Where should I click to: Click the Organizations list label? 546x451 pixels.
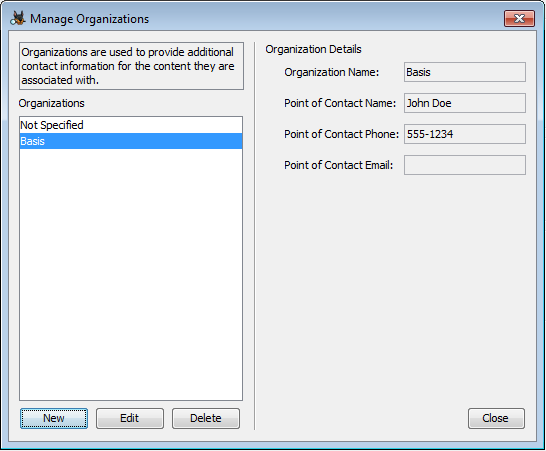[x=52, y=103]
